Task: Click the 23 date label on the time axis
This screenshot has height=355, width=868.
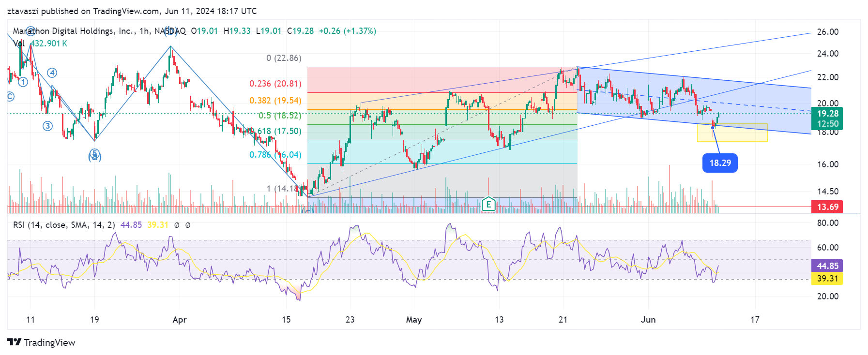Action: click(x=350, y=320)
